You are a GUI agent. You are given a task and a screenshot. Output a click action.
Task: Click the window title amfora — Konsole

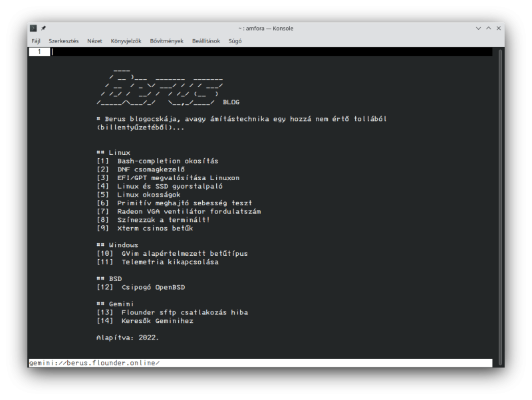click(265, 29)
